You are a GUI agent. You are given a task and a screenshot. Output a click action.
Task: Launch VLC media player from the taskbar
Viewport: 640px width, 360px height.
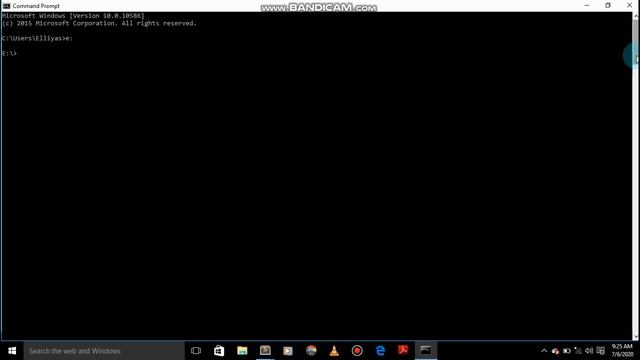334,351
